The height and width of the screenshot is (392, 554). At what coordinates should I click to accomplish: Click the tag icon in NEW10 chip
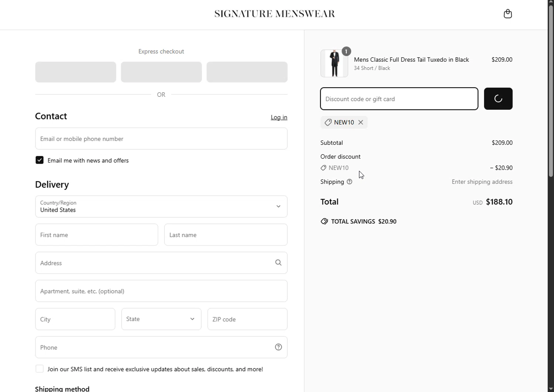tap(328, 122)
